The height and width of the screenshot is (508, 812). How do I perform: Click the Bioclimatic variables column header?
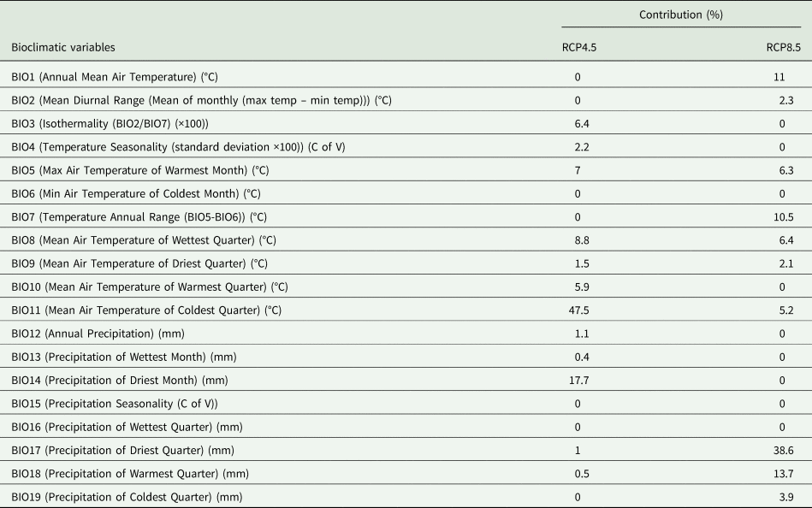(63, 46)
